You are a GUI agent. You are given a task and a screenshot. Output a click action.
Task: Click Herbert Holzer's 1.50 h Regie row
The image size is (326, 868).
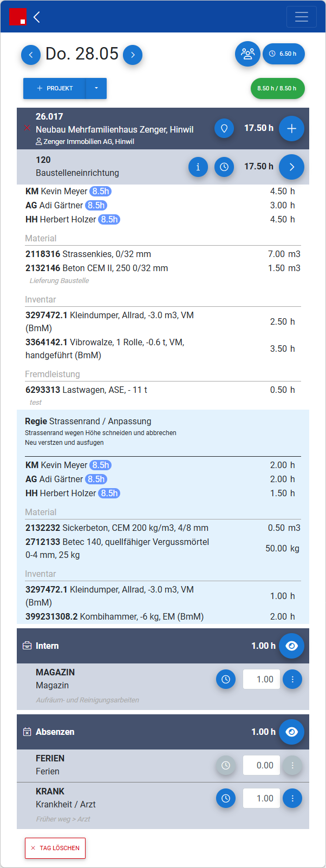pyautogui.click(x=163, y=493)
